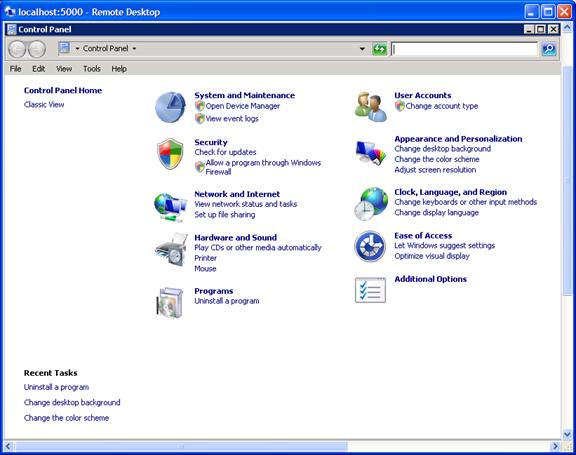Screen dimensions: 576x455
Task: Click Change desktop background under Appearance
Action: 443,149
